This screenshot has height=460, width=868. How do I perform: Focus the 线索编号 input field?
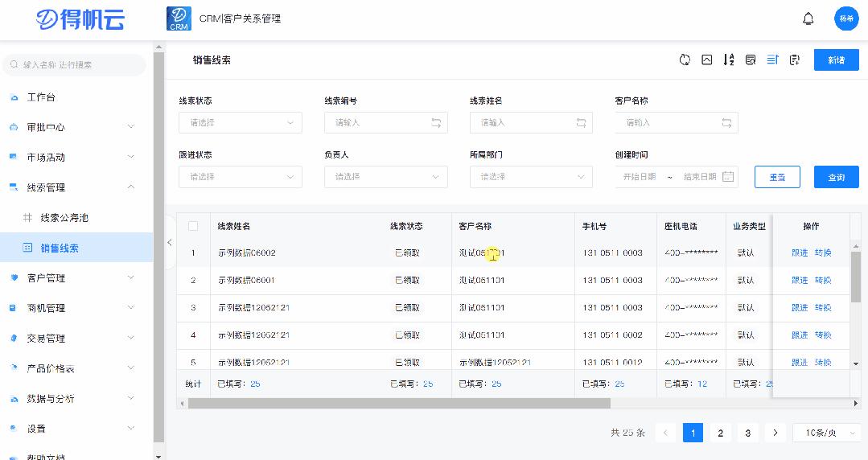click(386, 123)
